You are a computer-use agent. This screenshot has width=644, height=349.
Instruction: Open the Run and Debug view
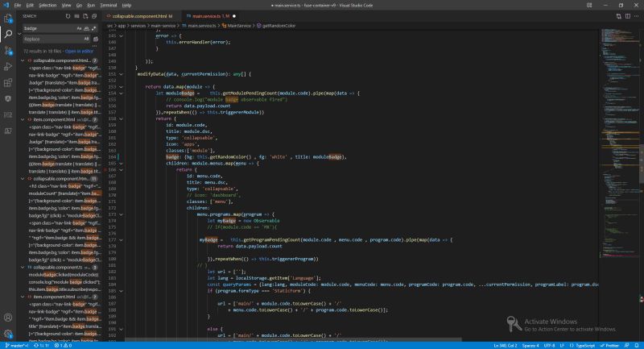8,67
